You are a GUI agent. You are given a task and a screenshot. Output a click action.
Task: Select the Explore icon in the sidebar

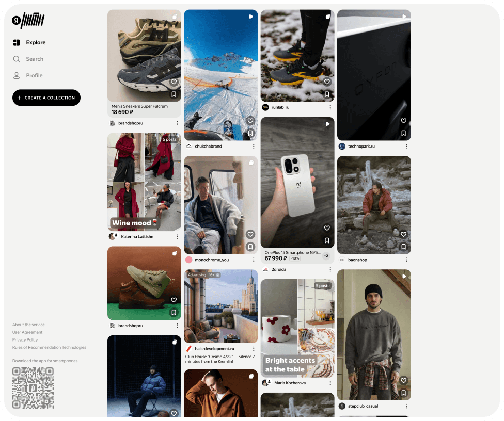tap(17, 43)
